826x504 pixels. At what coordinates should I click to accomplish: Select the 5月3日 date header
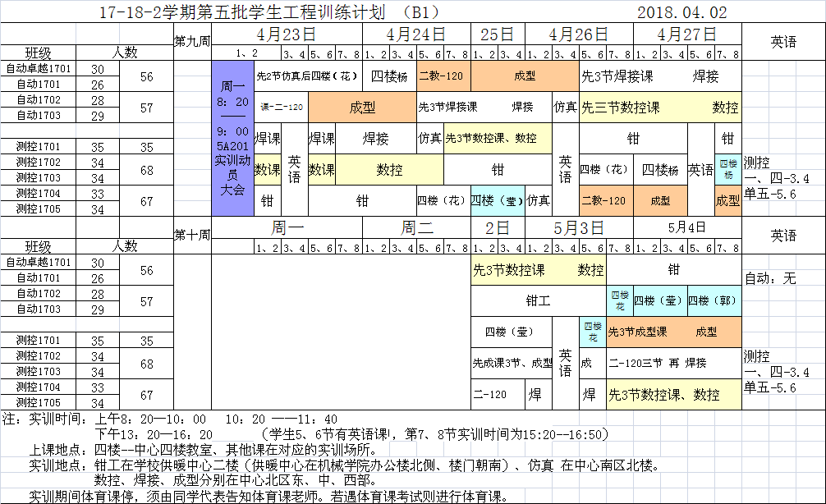578,228
